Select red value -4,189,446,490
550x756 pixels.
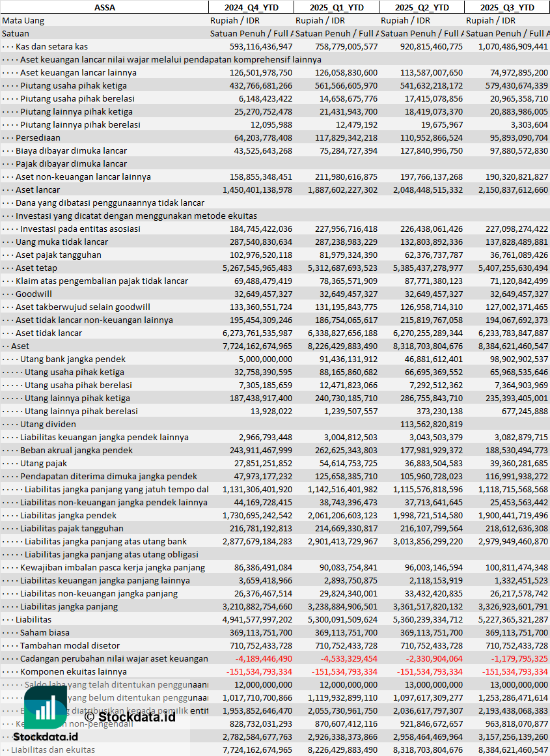coord(264,658)
